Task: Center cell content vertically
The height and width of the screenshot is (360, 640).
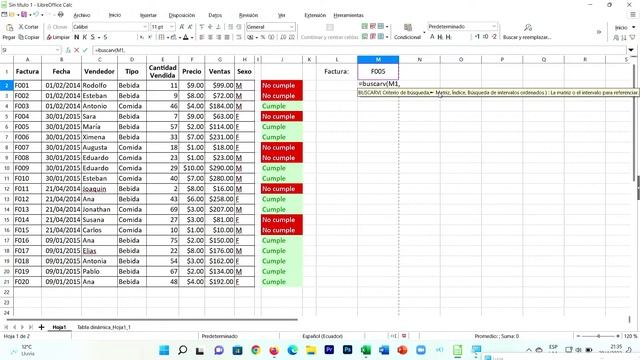Action: (210, 27)
